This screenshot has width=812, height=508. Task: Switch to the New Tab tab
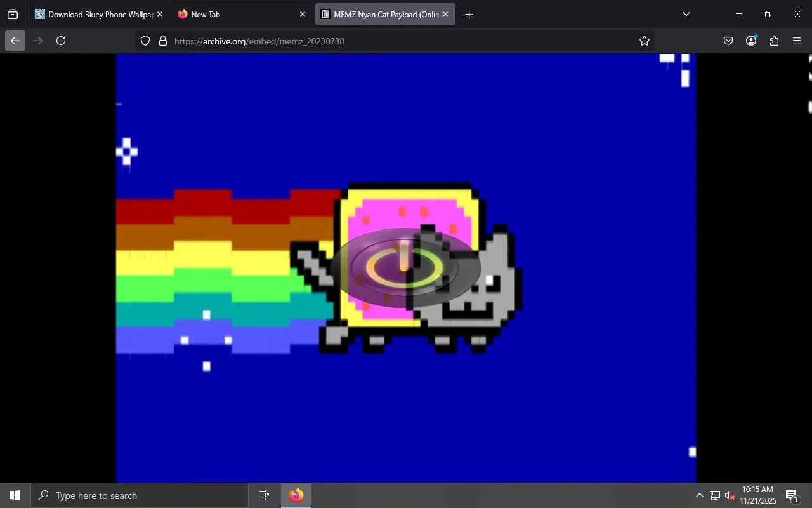(242, 14)
